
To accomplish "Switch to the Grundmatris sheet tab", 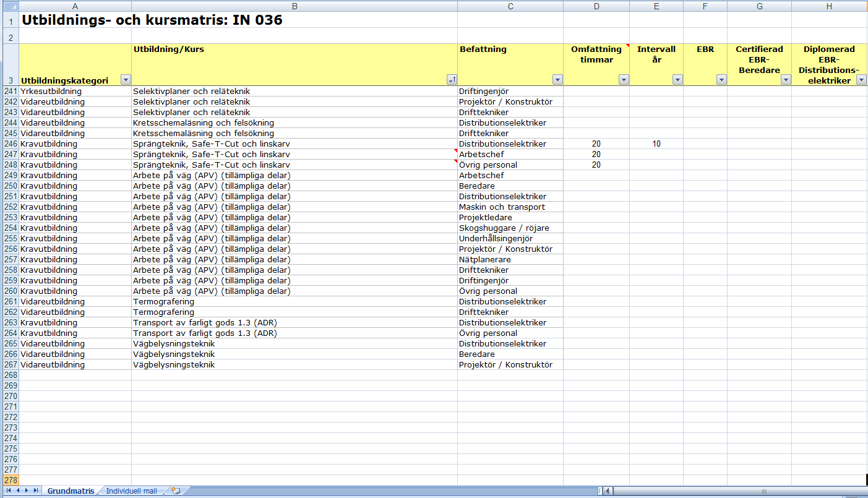I will pos(71,491).
